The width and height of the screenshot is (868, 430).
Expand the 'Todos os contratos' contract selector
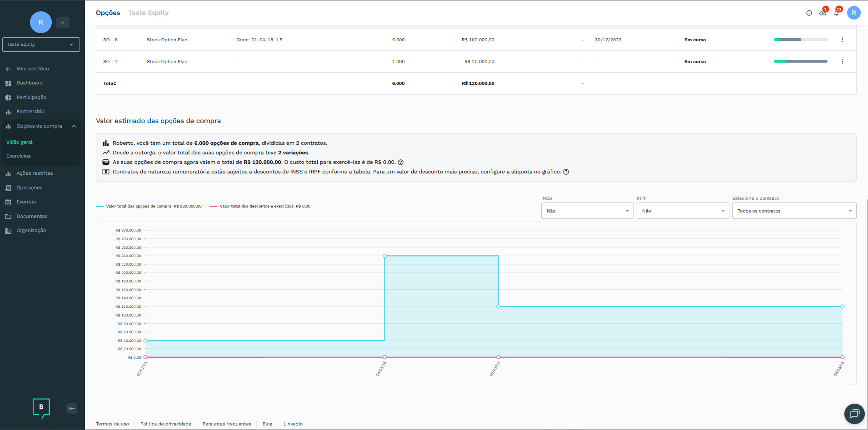pyautogui.click(x=794, y=211)
